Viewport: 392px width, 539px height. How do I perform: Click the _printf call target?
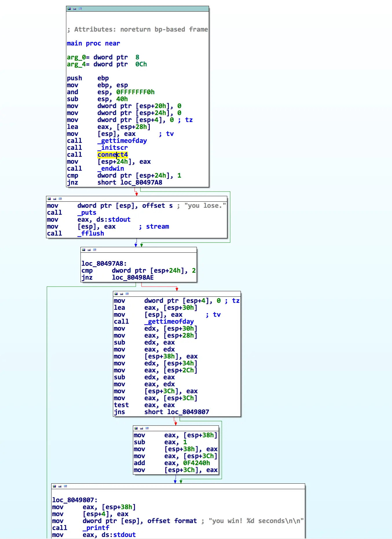[x=96, y=528]
